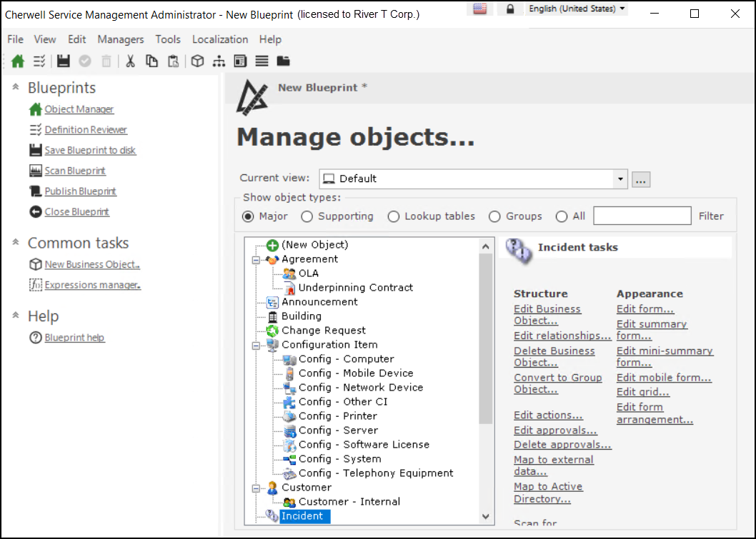
Task: Click the Cut scissors toolbar icon
Action: [130, 61]
